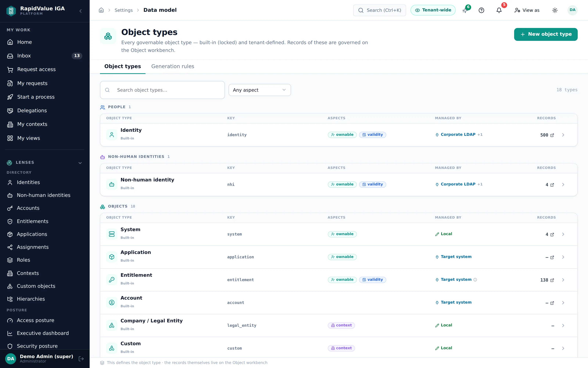The width and height of the screenshot is (588, 368).
Task: Switch to the Generation rules tab
Action: coord(173,66)
